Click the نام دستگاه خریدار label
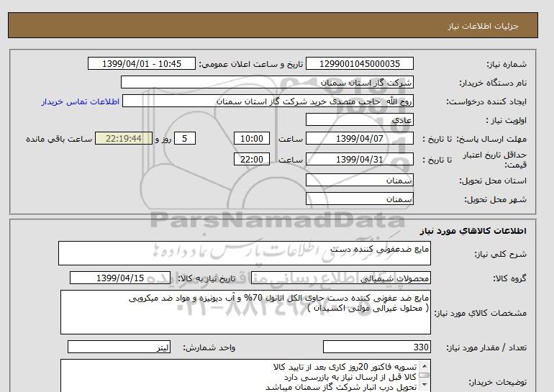This screenshot has width=554, height=392. (x=493, y=83)
